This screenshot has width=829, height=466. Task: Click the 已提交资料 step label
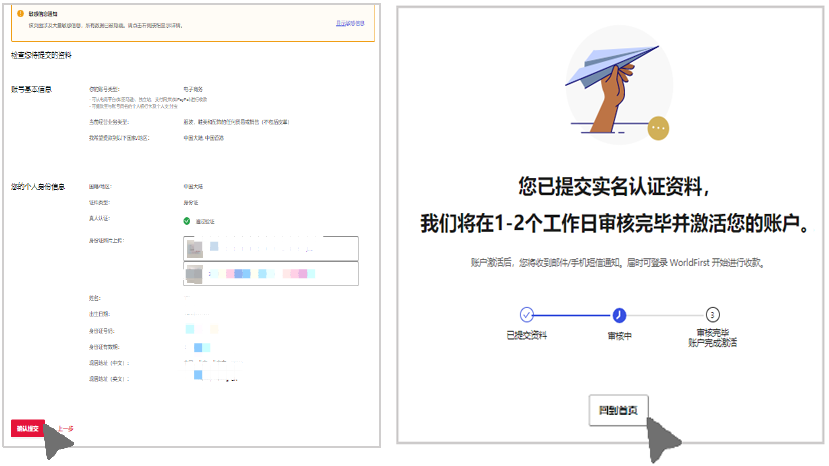[527, 335]
